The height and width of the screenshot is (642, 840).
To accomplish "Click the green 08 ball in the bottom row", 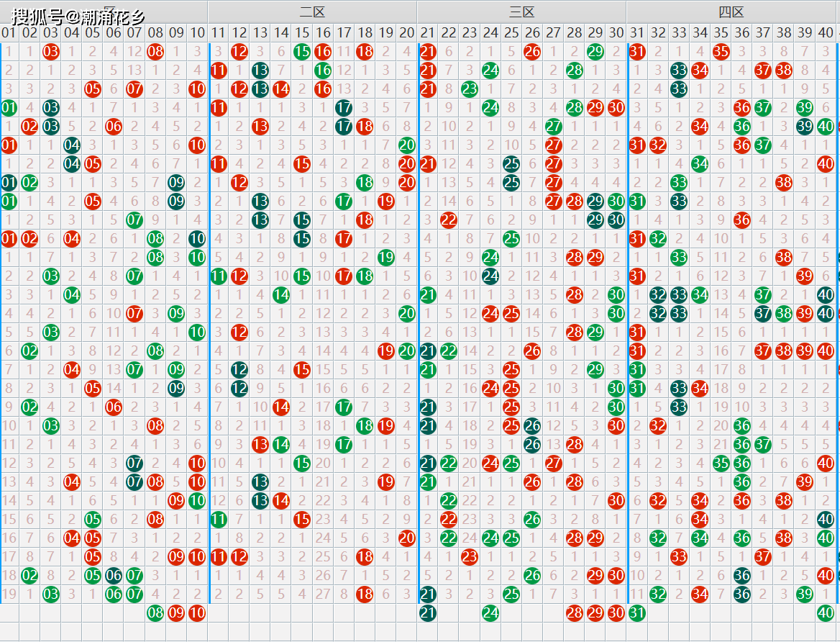I will pyautogui.click(x=155, y=613).
